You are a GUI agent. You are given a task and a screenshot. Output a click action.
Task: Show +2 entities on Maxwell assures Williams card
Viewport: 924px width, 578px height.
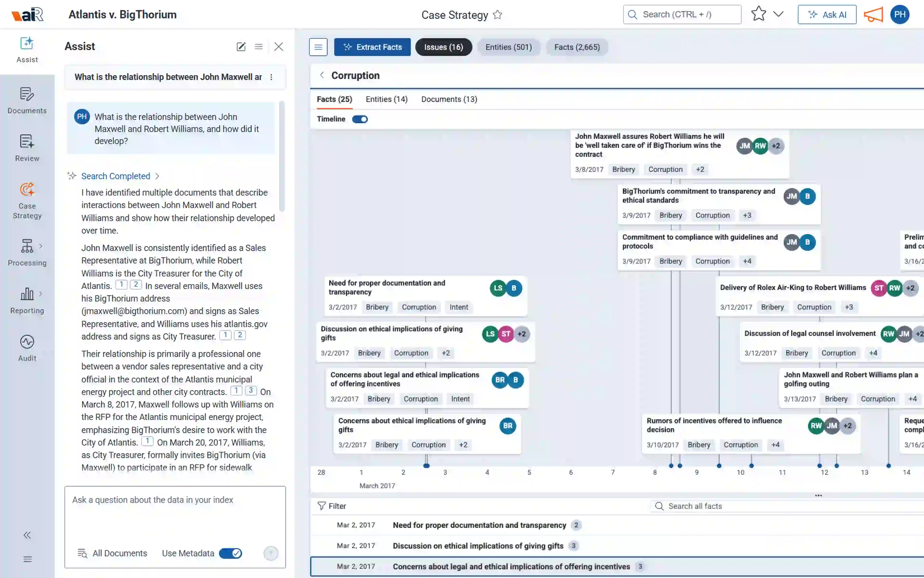tap(776, 146)
